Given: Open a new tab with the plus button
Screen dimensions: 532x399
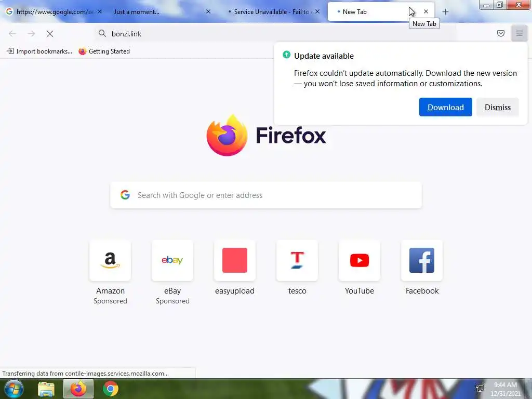Looking at the screenshot, I should click(445, 12).
